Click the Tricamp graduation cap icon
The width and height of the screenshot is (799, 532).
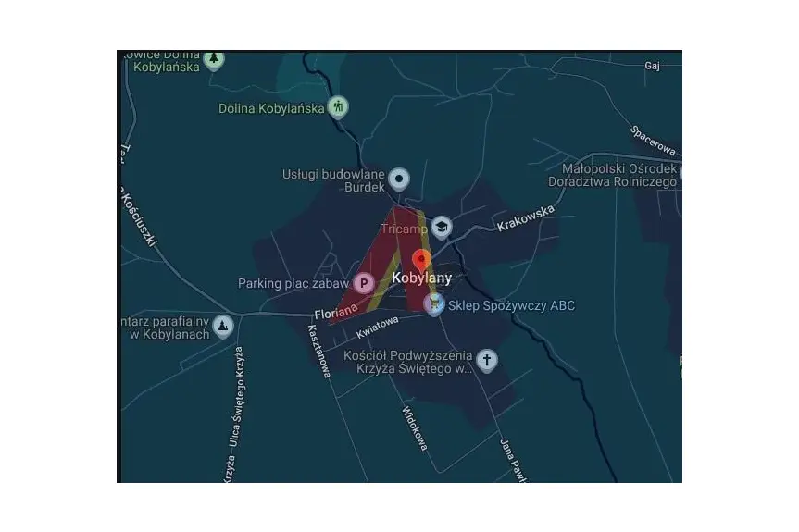coord(443,228)
